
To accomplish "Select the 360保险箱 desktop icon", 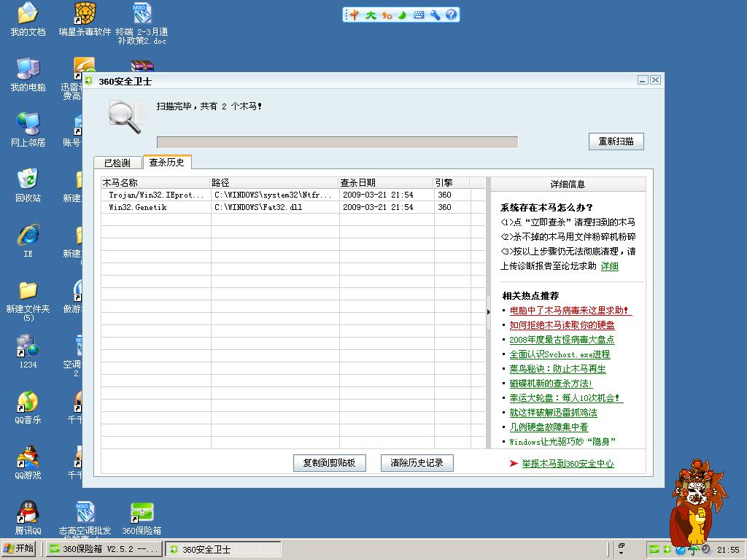I will pyautogui.click(x=142, y=518).
